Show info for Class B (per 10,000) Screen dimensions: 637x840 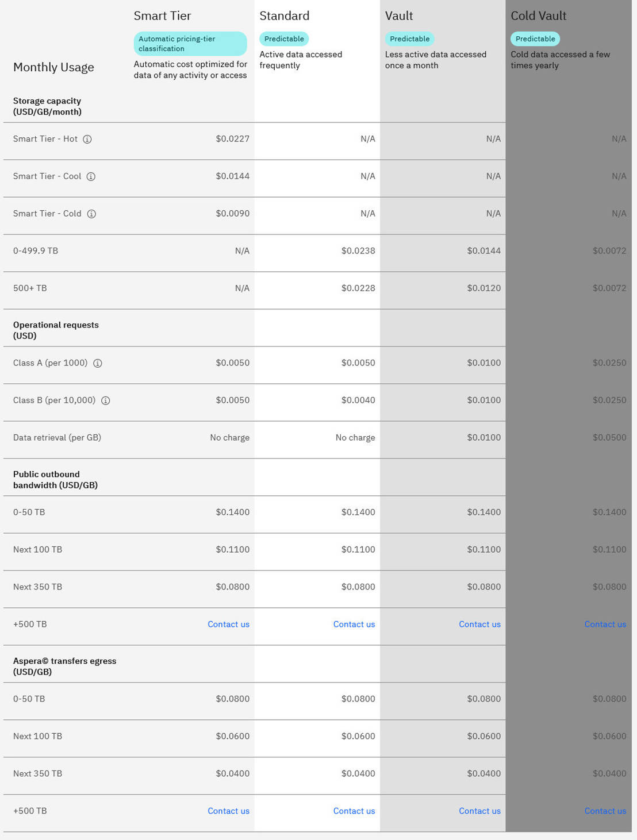pos(106,400)
